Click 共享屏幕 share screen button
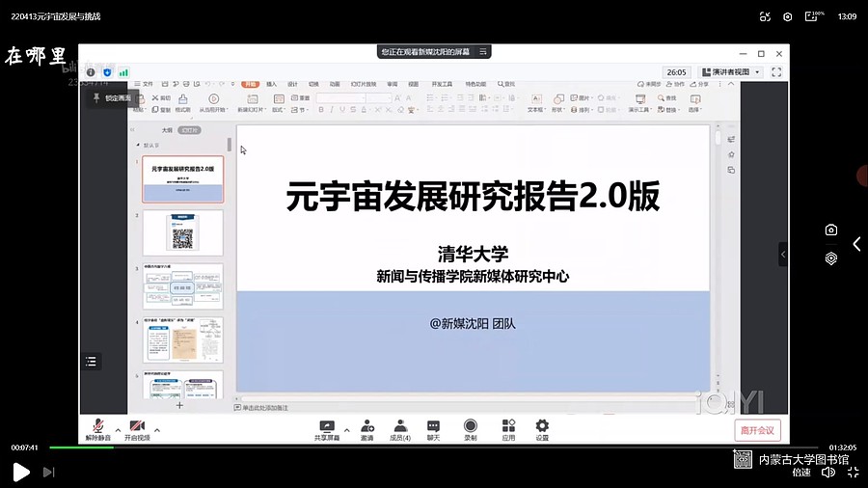This screenshot has height=488, width=868. 327,430
